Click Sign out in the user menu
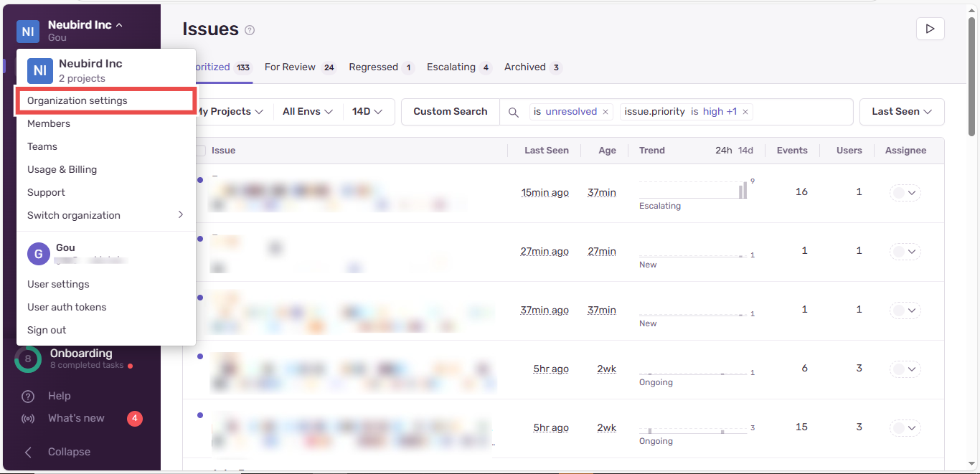The height and width of the screenshot is (474, 980). (x=47, y=330)
